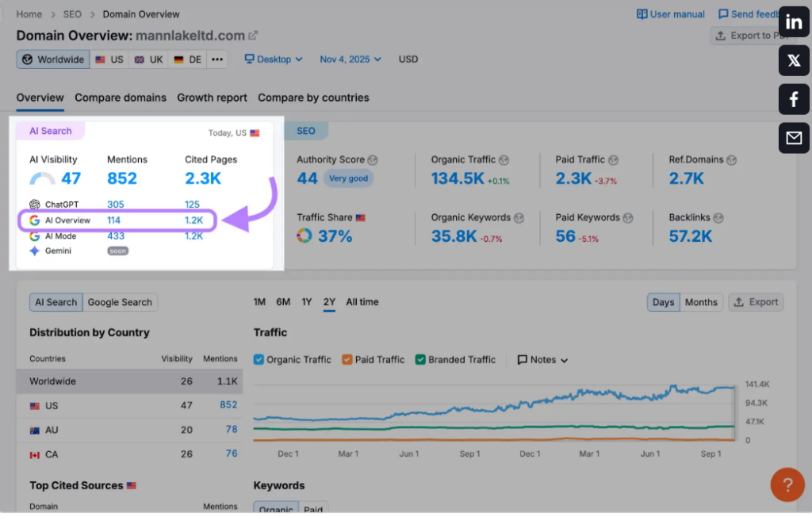The image size is (812, 517).
Task: Share page via LinkedIn icon
Action: pos(794,22)
